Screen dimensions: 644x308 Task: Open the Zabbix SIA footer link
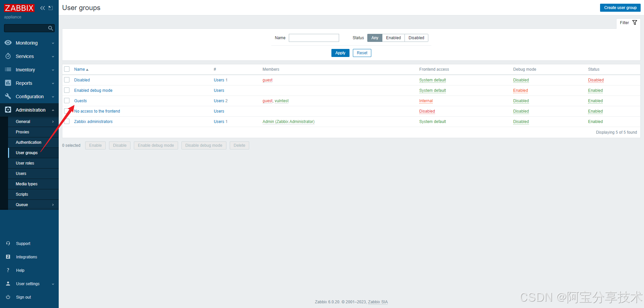click(x=378, y=302)
